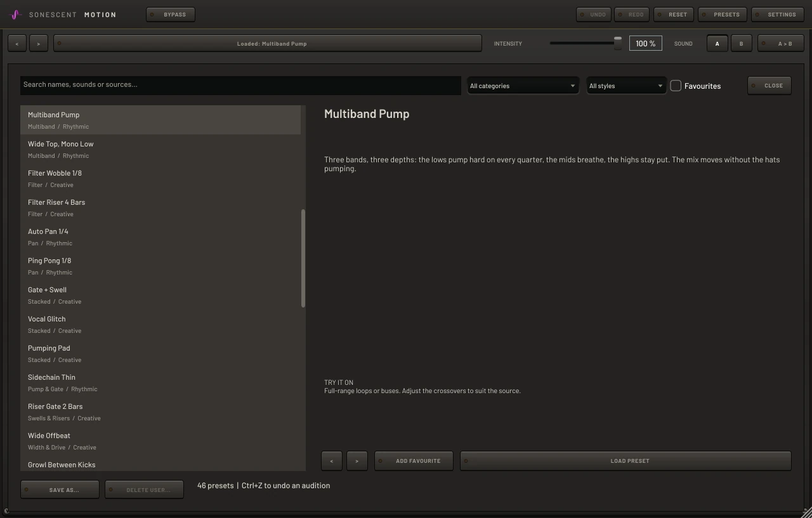The height and width of the screenshot is (518, 812).
Task: Open the Settings button
Action: point(778,15)
